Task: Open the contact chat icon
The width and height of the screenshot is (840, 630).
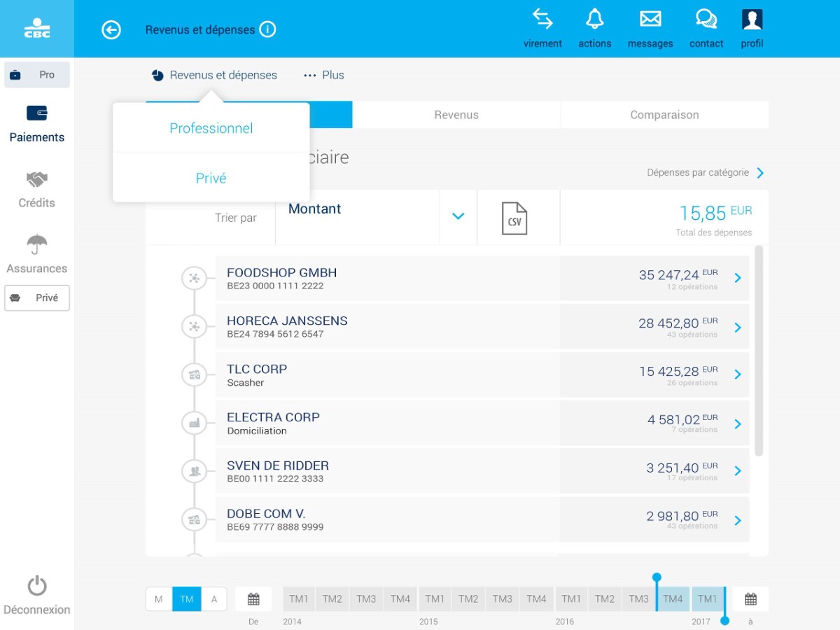Action: [x=706, y=20]
